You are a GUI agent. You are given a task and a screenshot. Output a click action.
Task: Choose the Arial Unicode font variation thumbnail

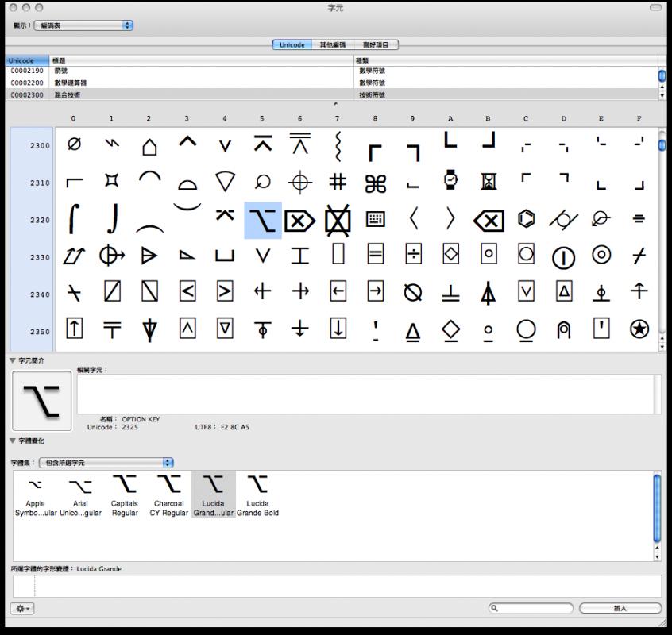[x=80, y=495]
